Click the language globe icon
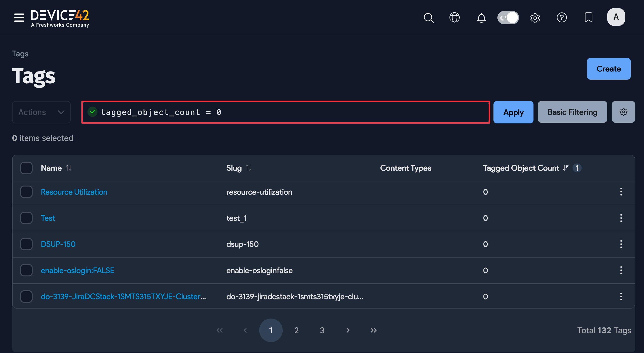 [x=455, y=17]
